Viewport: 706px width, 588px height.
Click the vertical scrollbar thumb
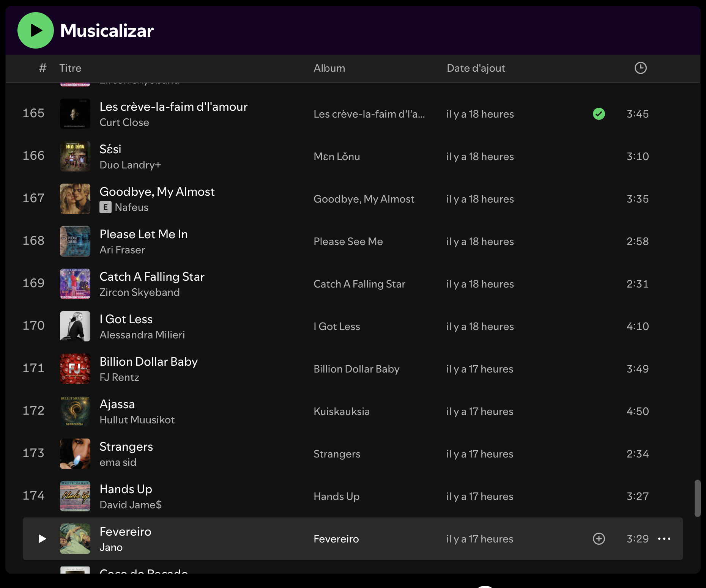[697, 498]
